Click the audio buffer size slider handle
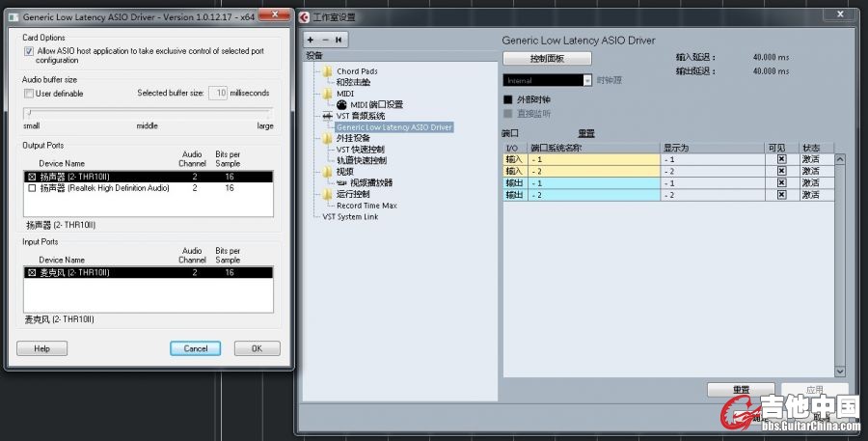 (x=29, y=114)
